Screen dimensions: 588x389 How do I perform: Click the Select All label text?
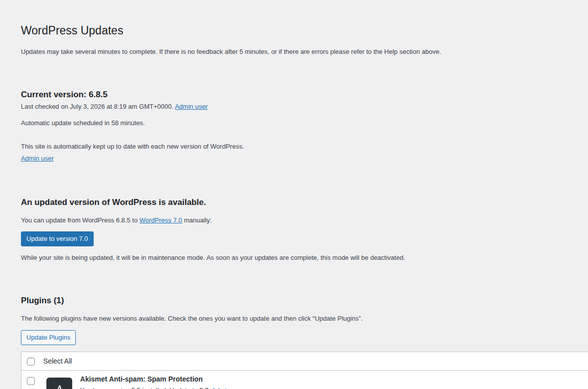pyautogui.click(x=57, y=361)
